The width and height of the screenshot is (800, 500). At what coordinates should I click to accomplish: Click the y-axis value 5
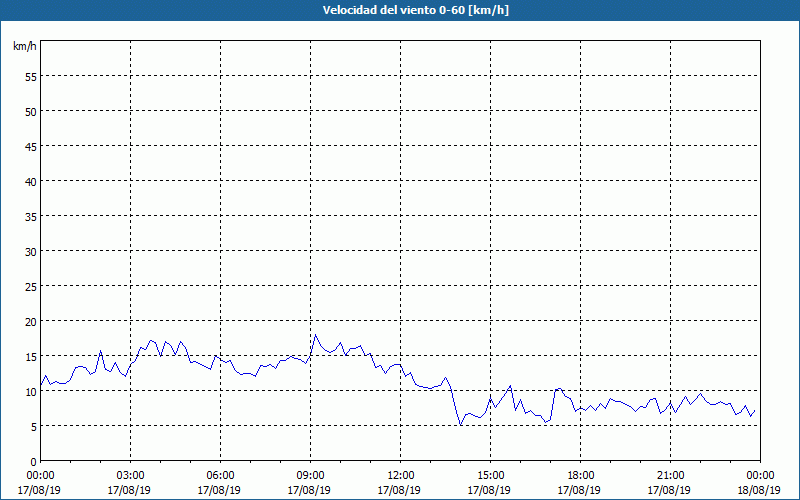click(x=34, y=427)
